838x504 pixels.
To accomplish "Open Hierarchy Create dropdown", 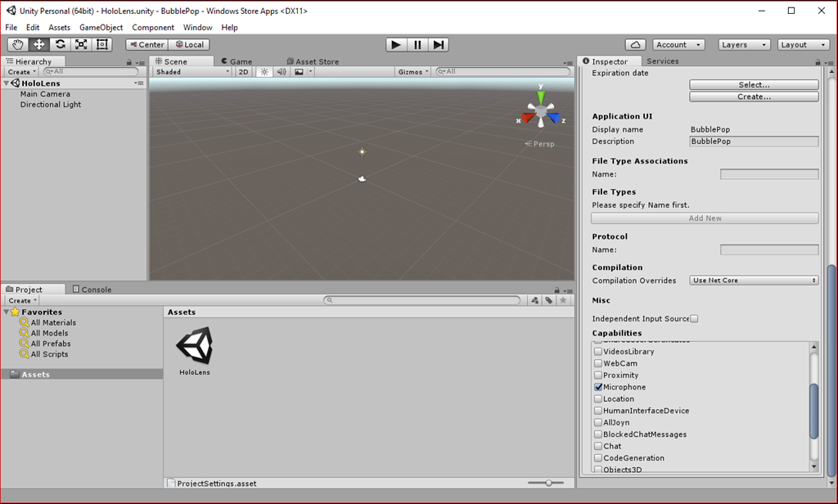I will (x=21, y=72).
